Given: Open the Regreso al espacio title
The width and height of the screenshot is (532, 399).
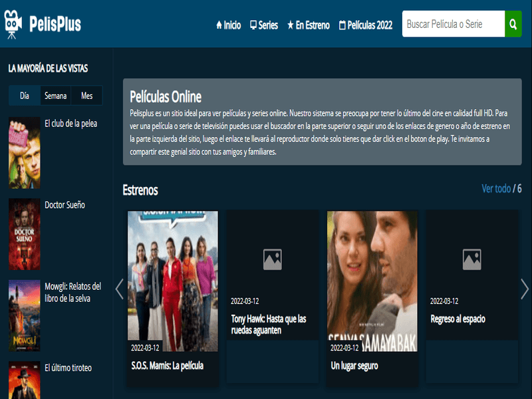Looking at the screenshot, I should point(458,319).
